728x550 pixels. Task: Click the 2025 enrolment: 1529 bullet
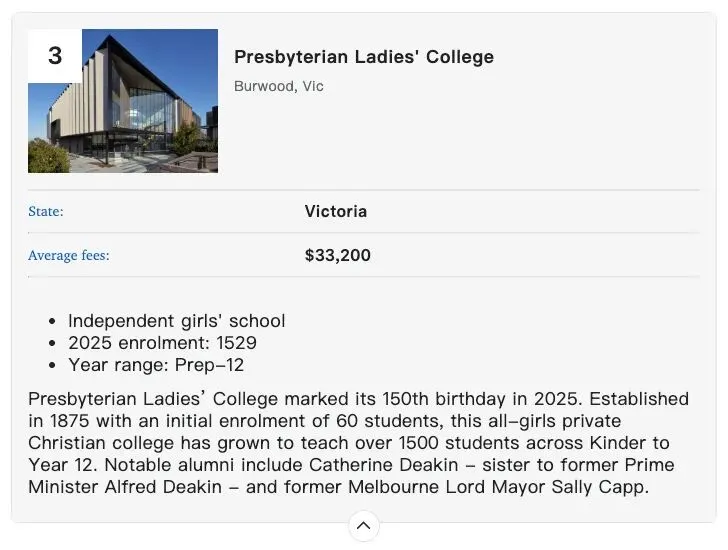point(162,343)
